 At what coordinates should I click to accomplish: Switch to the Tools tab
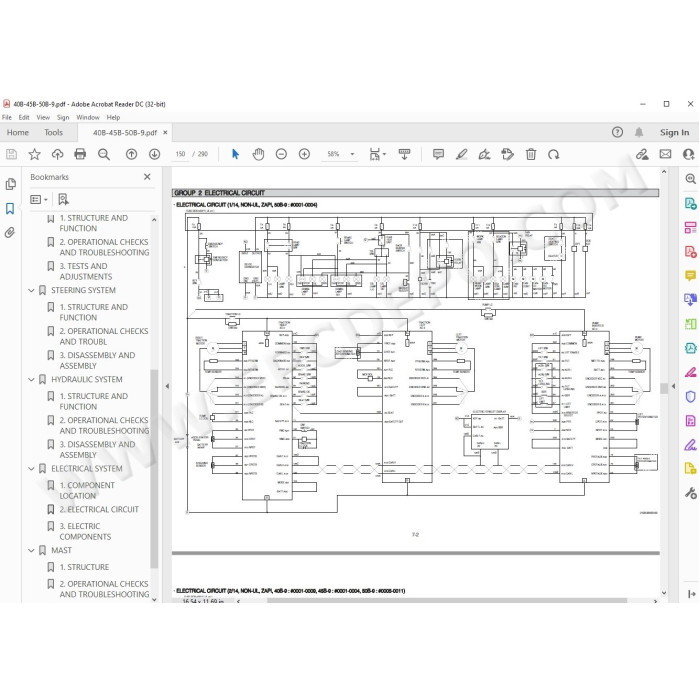54,133
